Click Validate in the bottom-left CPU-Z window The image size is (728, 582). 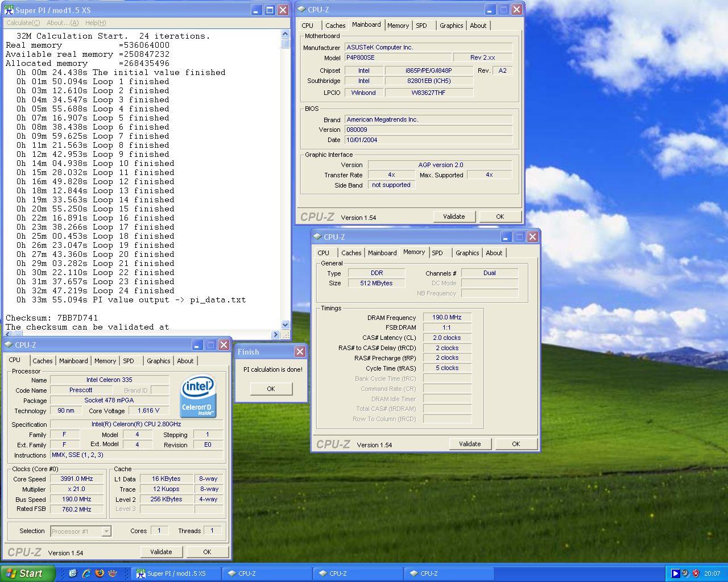pyautogui.click(x=161, y=552)
